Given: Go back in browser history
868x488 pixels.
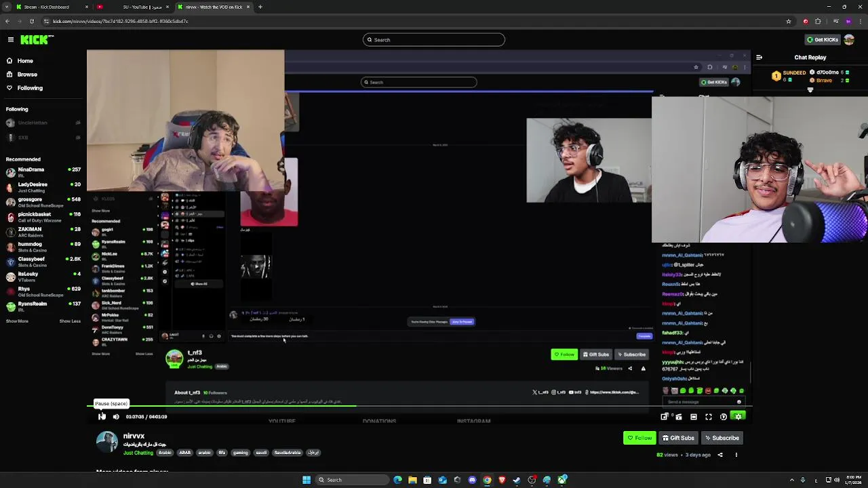Looking at the screenshot, I should [x=7, y=21].
